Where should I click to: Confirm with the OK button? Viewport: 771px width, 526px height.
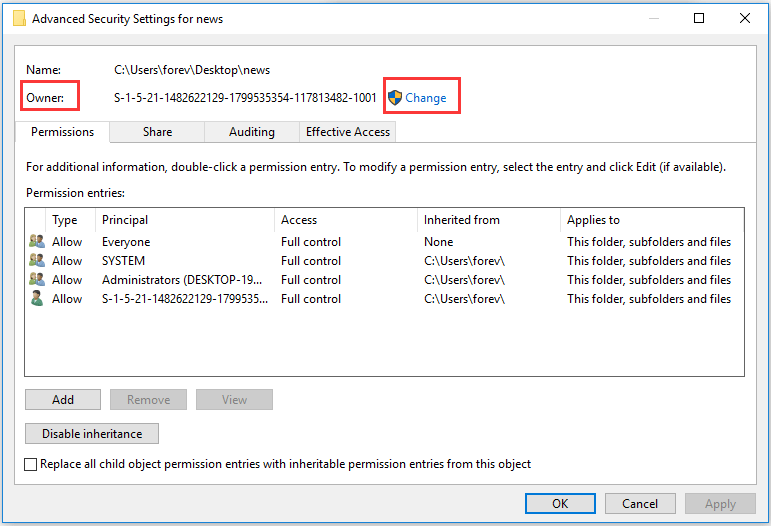(x=560, y=503)
